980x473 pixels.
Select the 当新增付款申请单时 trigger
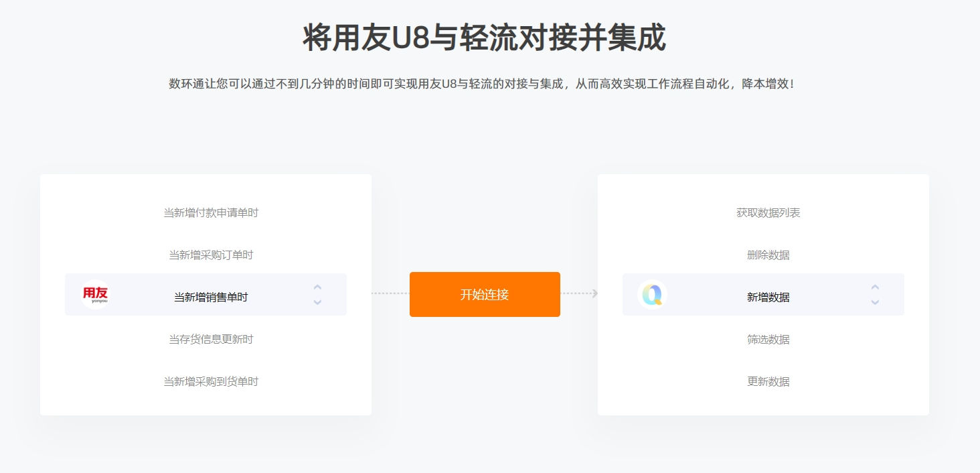tap(211, 213)
